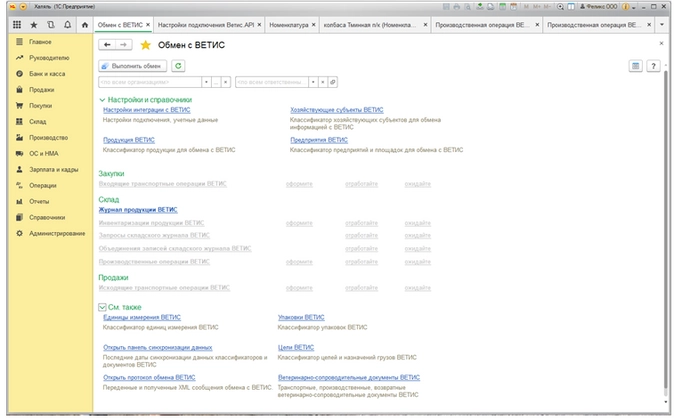
Task: Click the panel layout icon in title bar
Action: [x=571, y=7]
